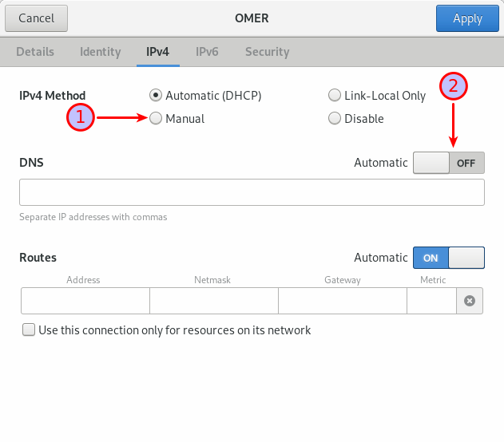
Task: Open the Security tab
Action: click(267, 52)
